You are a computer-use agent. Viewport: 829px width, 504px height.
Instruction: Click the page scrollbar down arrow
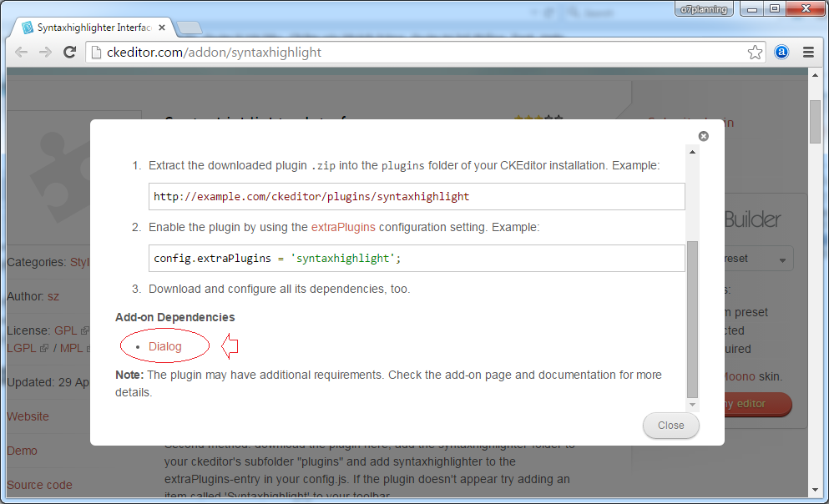click(x=815, y=491)
